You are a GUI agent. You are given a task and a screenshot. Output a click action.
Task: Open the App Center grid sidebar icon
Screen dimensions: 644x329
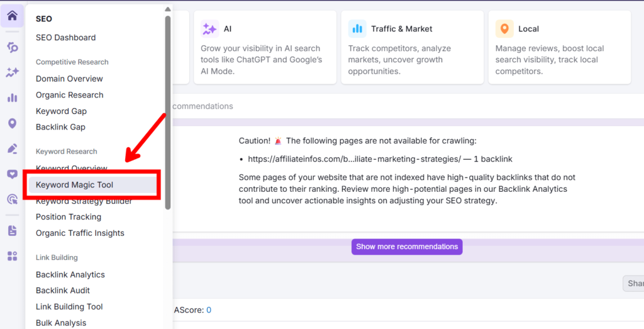[13, 256]
